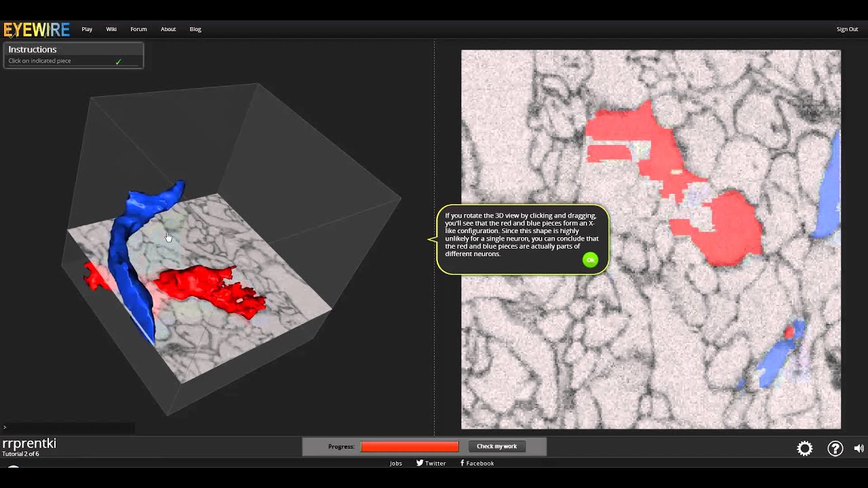Confirm tutorial tip with green OK button
868x488 pixels.
click(x=590, y=260)
